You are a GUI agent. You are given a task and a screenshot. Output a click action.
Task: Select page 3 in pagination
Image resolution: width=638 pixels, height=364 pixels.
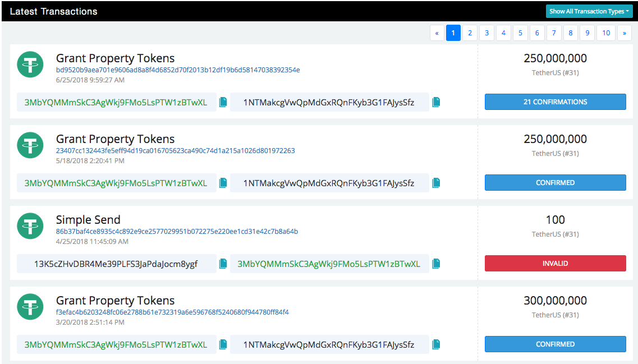[486, 33]
